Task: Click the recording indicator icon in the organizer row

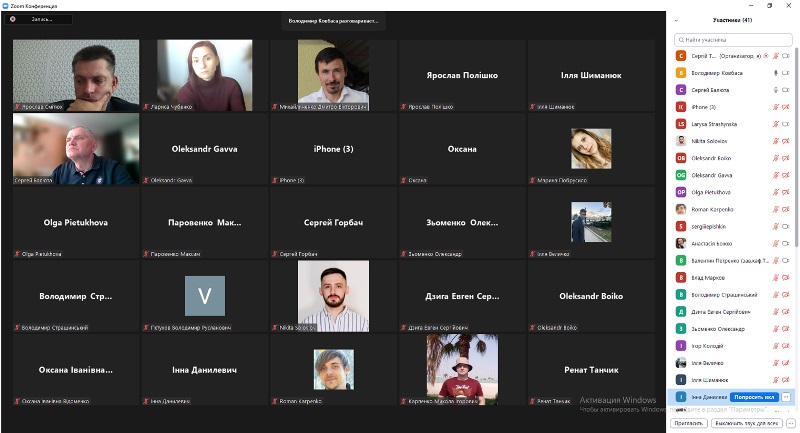Action: [x=766, y=56]
